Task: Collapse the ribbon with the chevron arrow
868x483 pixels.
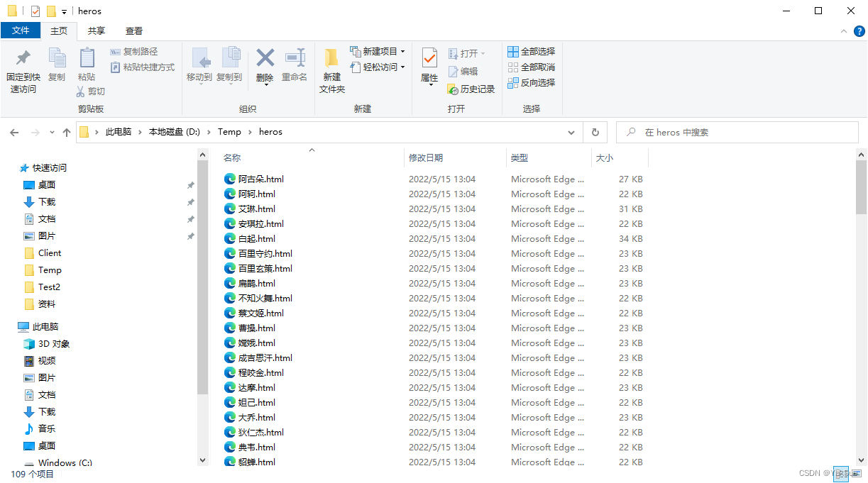Action: (843, 31)
